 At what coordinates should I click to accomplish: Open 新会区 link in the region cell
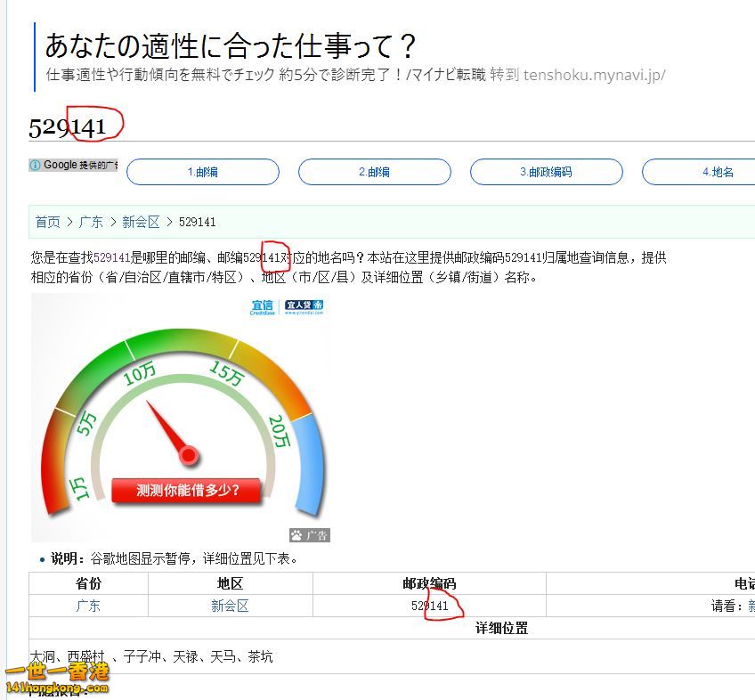(230, 606)
